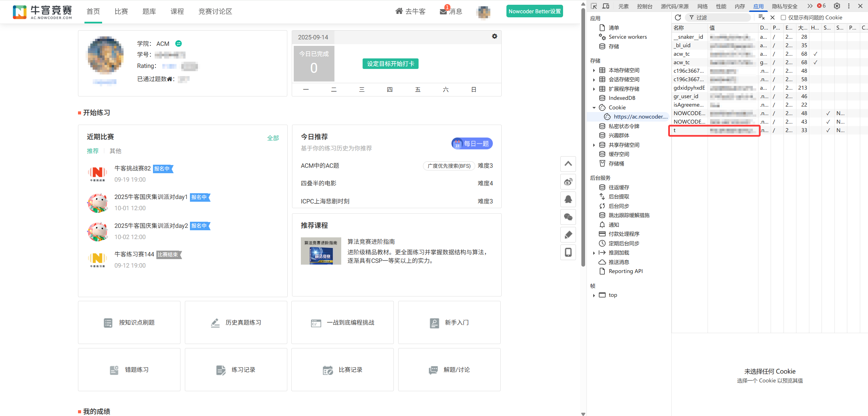Expand the top frame tree item

[x=594, y=295]
